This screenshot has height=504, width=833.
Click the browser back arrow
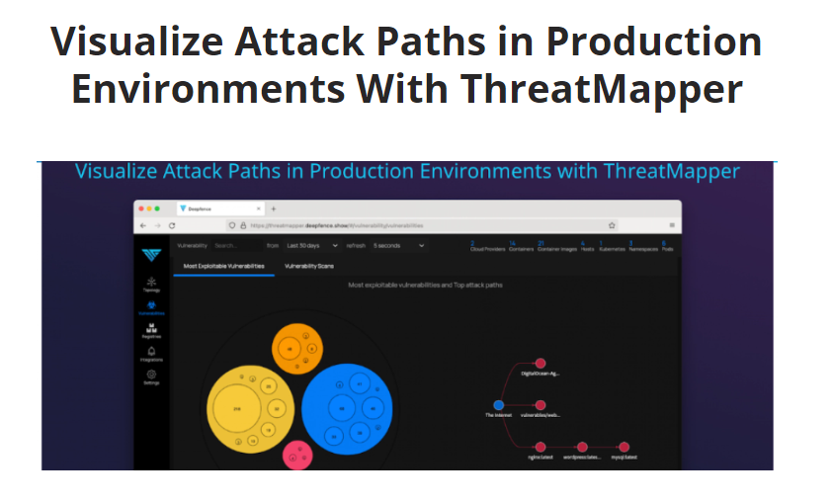coord(143,225)
